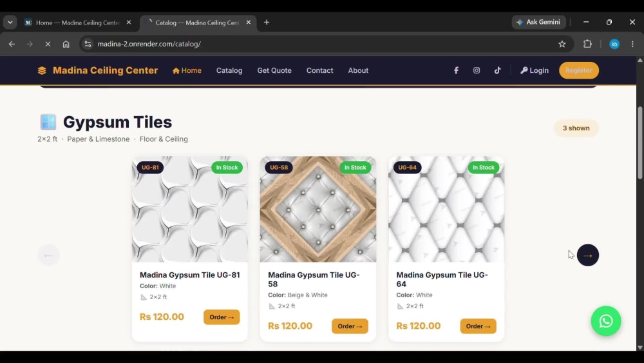
Task: Open Contact in site navigation
Action: tap(319, 70)
